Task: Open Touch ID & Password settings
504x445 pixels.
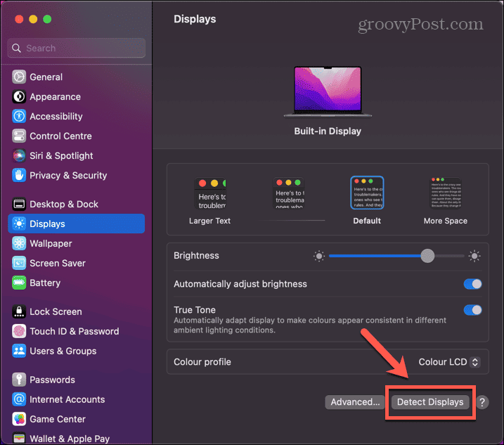Action: [x=76, y=331]
